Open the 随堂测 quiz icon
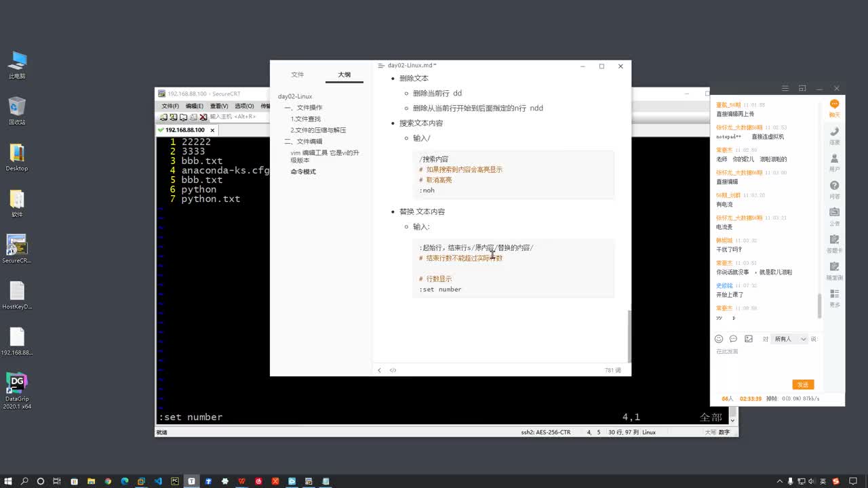 pos(834,270)
